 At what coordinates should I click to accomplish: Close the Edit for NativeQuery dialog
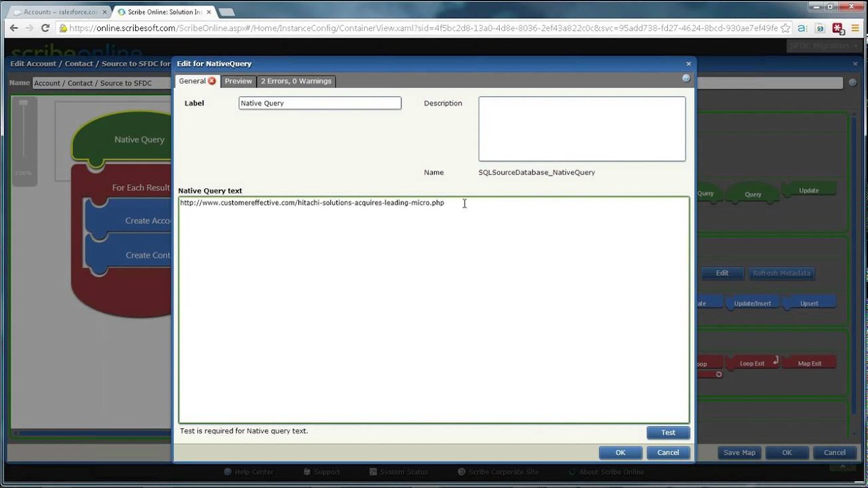point(688,64)
